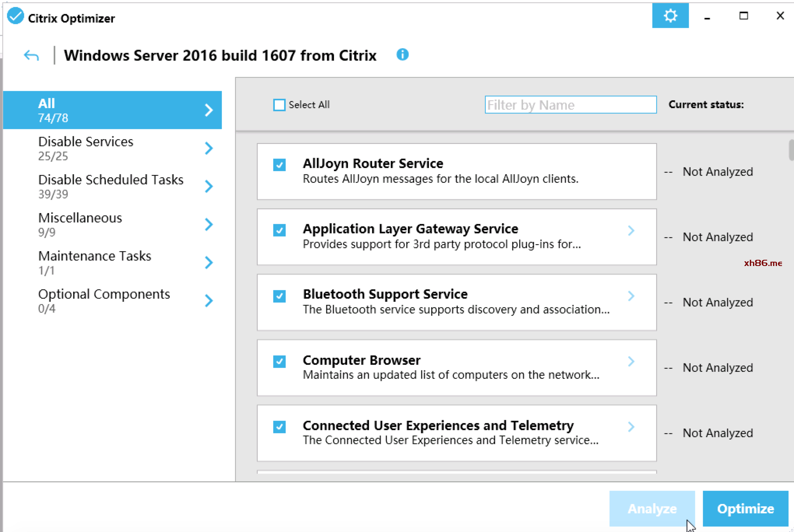The height and width of the screenshot is (532, 794).
Task: Select the Miscellaneous category
Action: tap(112, 224)
